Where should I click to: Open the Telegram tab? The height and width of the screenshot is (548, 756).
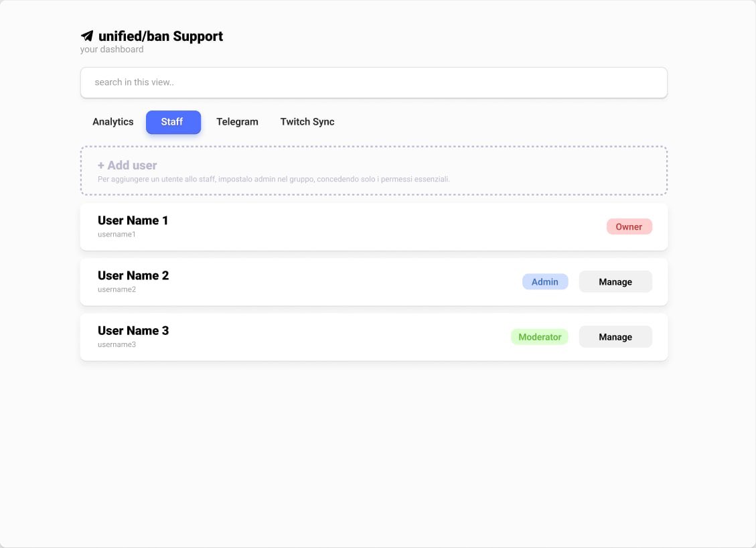coord(237,122)
